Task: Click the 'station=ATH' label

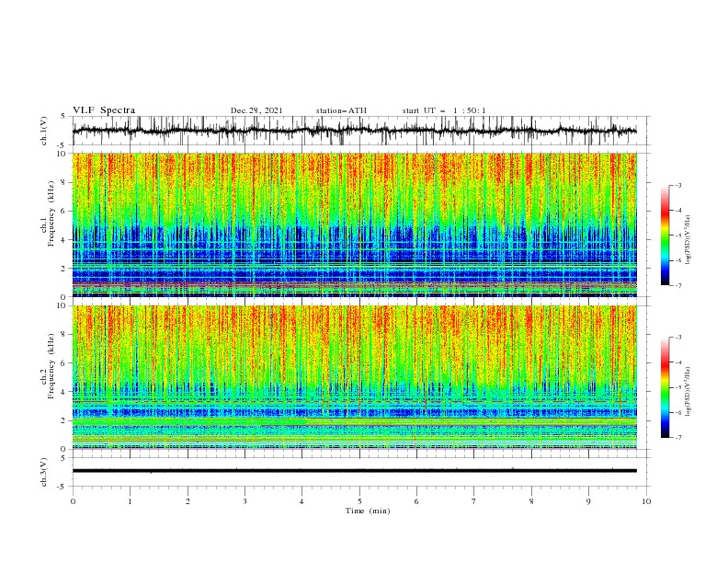Action: 341,110
